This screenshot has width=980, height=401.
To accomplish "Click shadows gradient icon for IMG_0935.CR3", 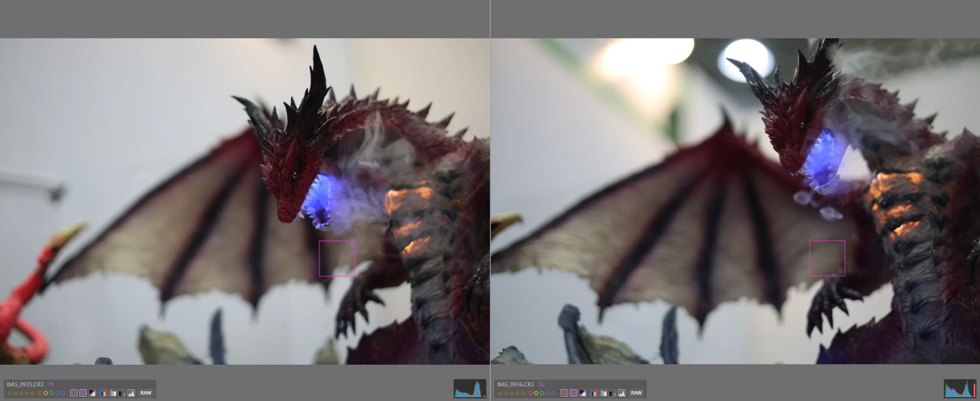I will click(122, 393).
